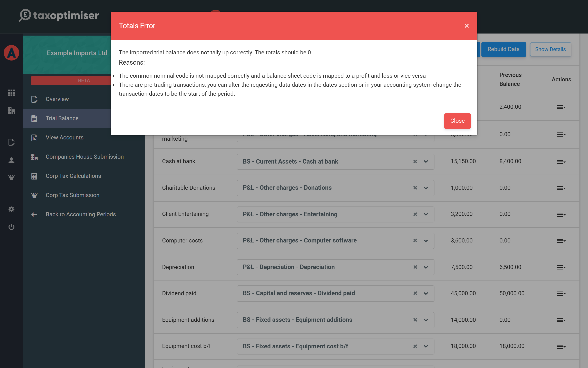Click the Actions column header
Image resolution: width=588 pixels, height=368 pixels.
click(x=561, y=79)
